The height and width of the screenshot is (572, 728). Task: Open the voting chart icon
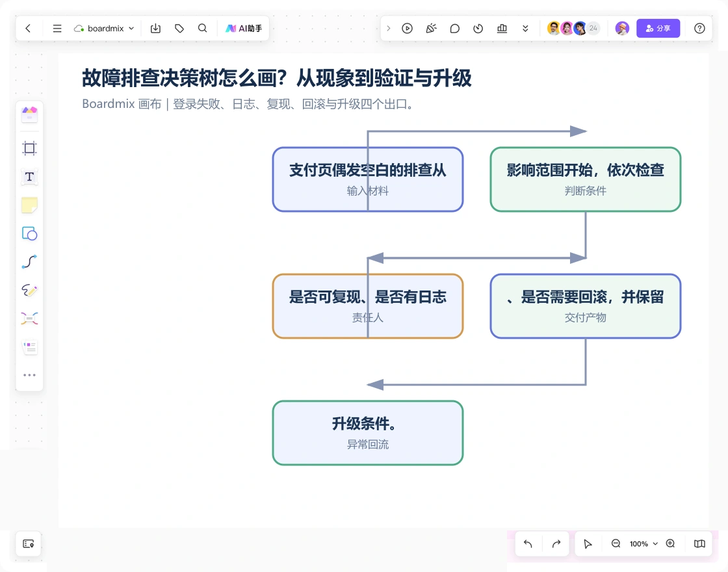pyautogui.click(x=502, y=29)
